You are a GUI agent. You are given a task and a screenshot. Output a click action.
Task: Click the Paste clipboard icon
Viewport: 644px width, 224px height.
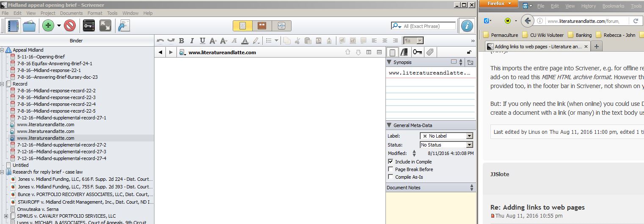click(308, 41)
